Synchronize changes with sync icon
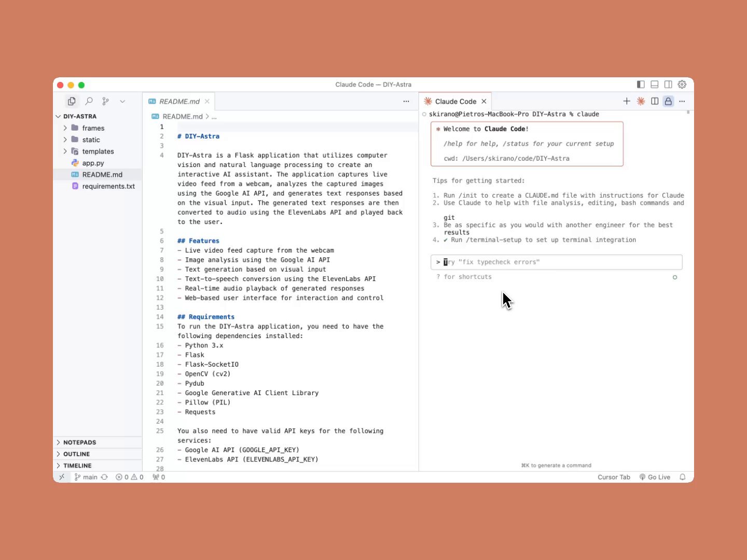747x560 pixels. tap(104, 477)
